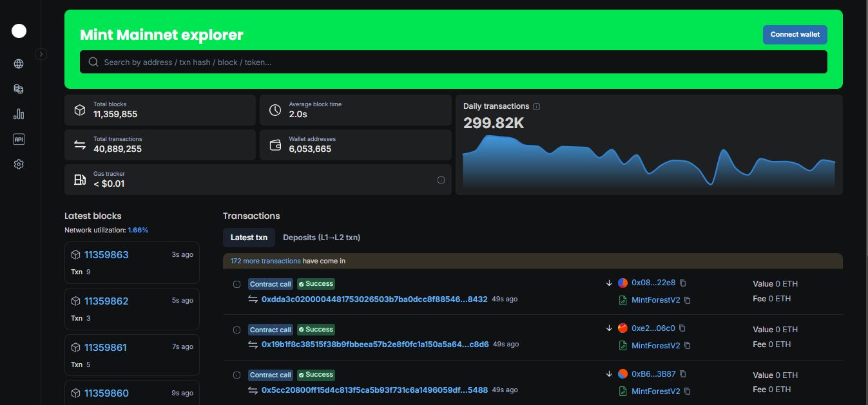This screenshot has width=868, height=405.
Task: Expand details of the 0x19b1f8c3 transaction
Action: [x=236, y=330]
